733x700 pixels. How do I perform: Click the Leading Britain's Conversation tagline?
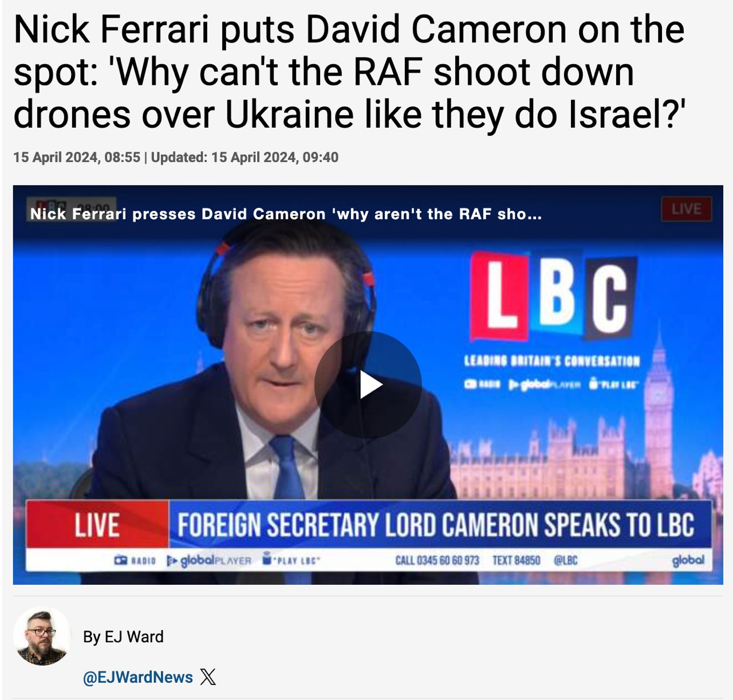[551, 361]
